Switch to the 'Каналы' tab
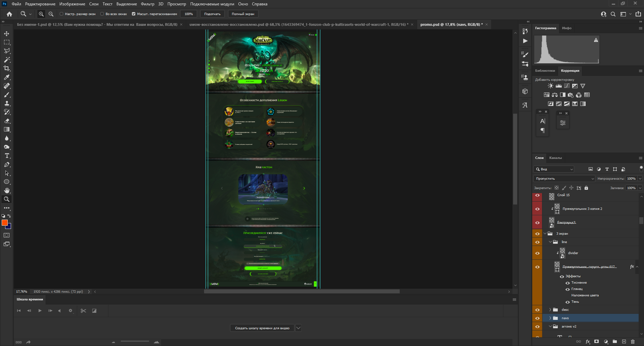The height and width of the screenshot is (346, 644). pyautogui.click(x=555, y=158)
